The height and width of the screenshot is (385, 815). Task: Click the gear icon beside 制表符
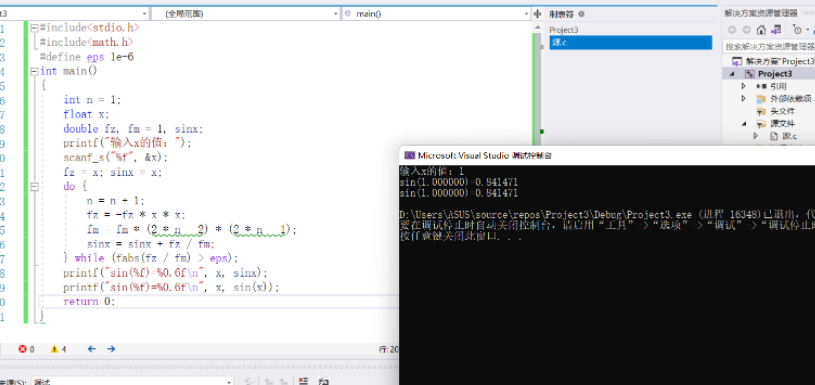[581, 14]
